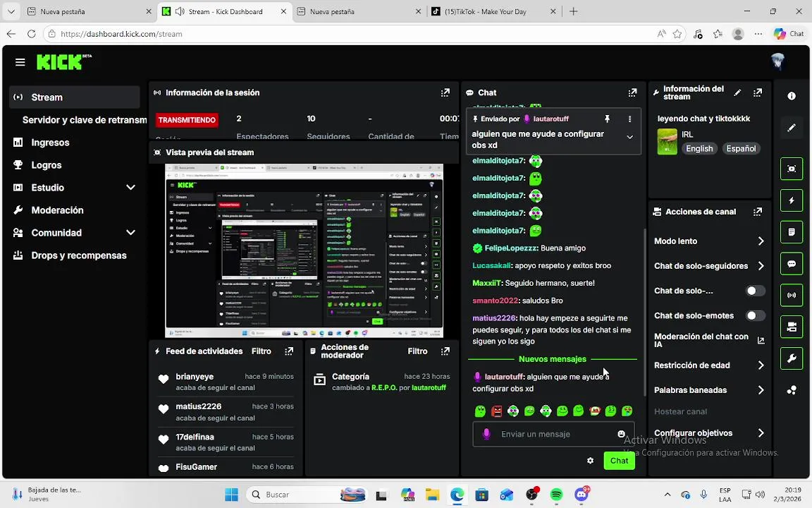Image resolution: width=812 pixels, height=508 pixels.
Task: Open Restricción de edad settings
Action: point(709,365)
